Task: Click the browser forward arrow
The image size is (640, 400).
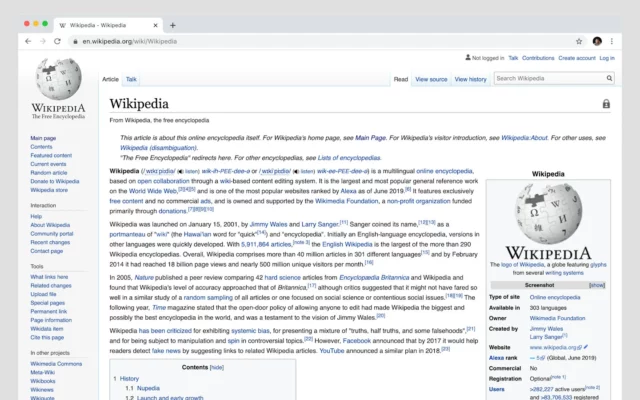Action: pyautogui.click(x=43, y=41)
